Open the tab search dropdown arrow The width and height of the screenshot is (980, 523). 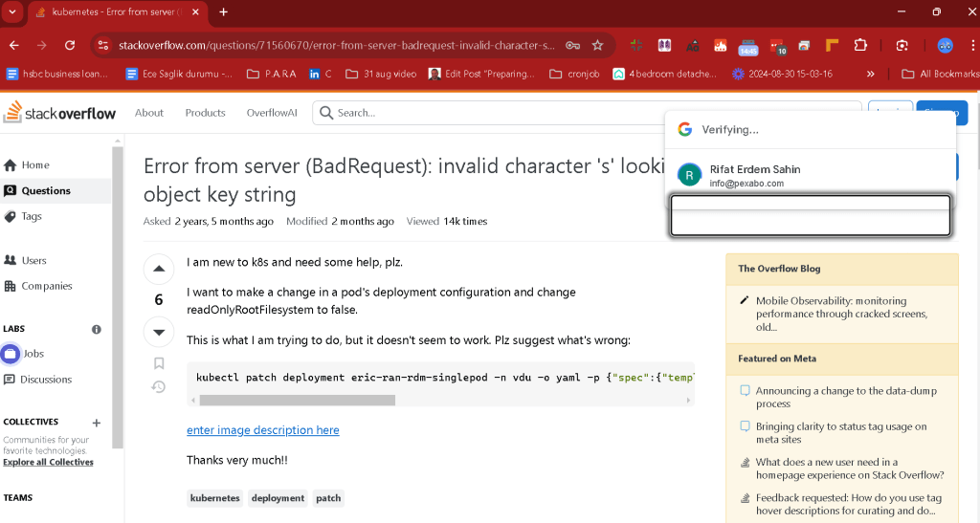coord(11,11)
